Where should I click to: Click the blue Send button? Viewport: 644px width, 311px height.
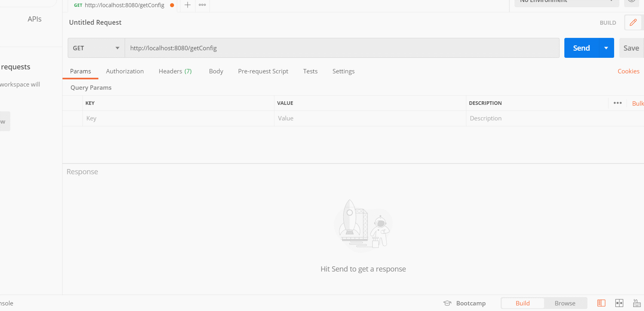pyautogui.click(x=581, y=48)
